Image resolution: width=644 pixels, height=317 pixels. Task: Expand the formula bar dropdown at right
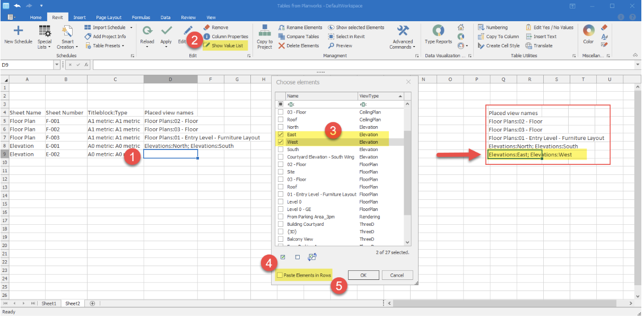coord(638,65)
